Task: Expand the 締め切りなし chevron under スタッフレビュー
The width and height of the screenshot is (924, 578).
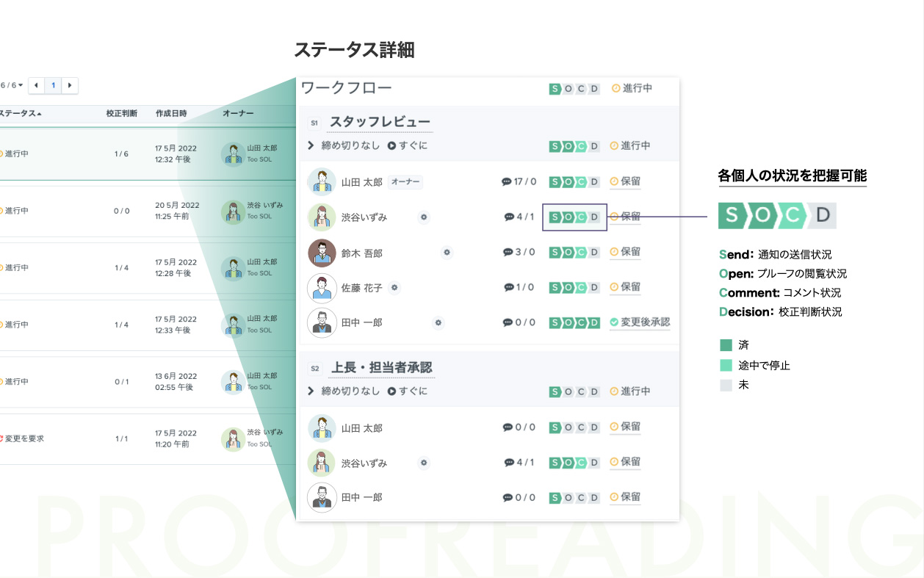Action: point(311,146)
